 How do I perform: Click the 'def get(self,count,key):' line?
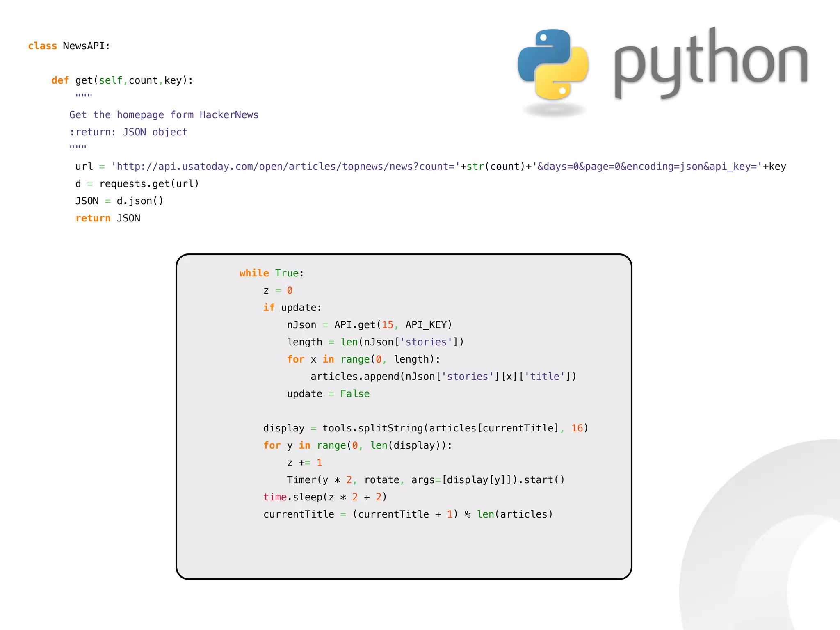pyautogui.click(x=122, y=80)
